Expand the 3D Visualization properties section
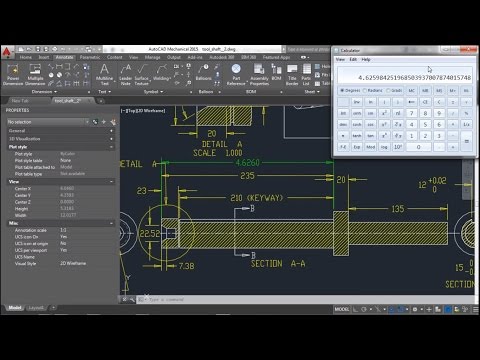The height and width of the screenshot is (360, 480). [x=111, y=139]
